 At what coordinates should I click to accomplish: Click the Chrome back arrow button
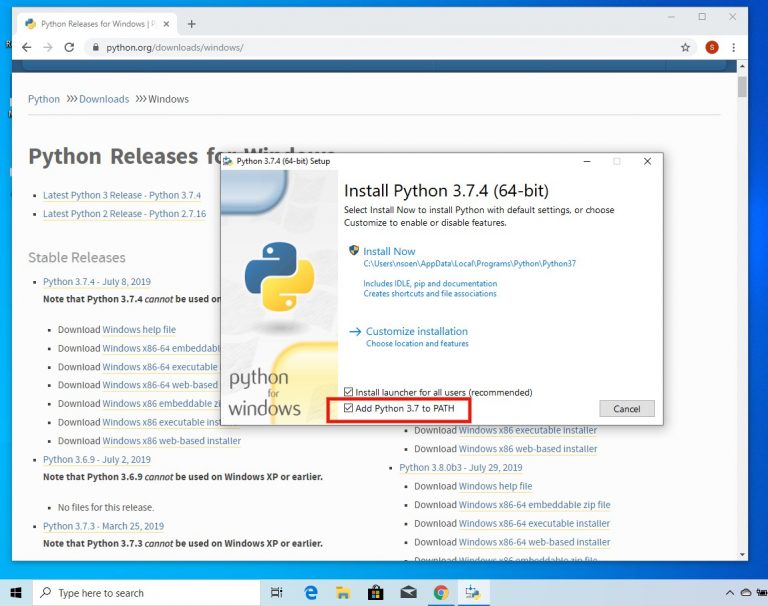tap(26, 47)
